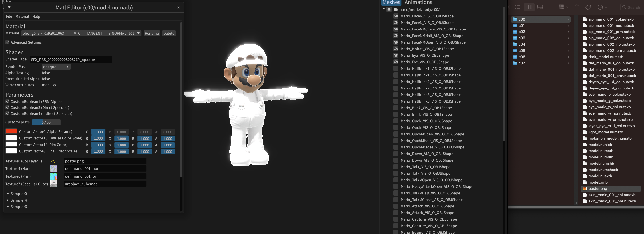This screenshot has height=234, width=644.
Task: Open the Material name dropdown
Action: (x=81, y=33)
